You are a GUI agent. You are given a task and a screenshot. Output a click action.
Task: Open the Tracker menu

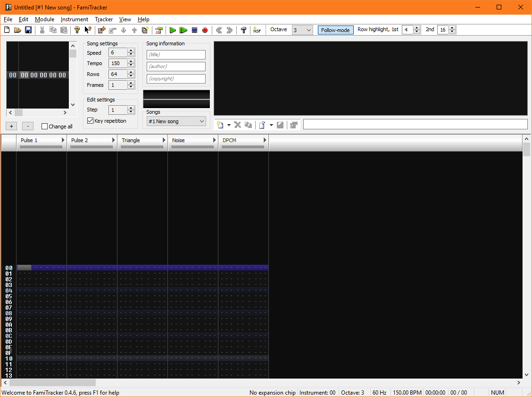[104, 19]
